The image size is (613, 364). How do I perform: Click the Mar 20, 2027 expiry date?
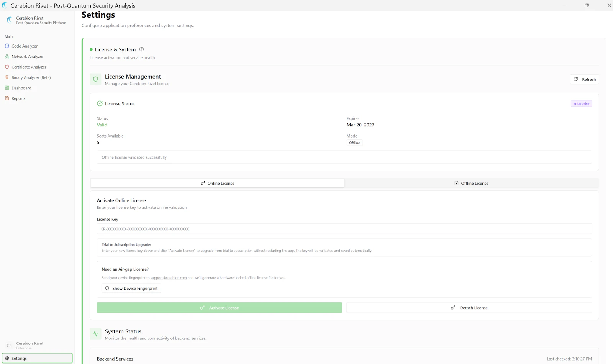click(361, 125)
